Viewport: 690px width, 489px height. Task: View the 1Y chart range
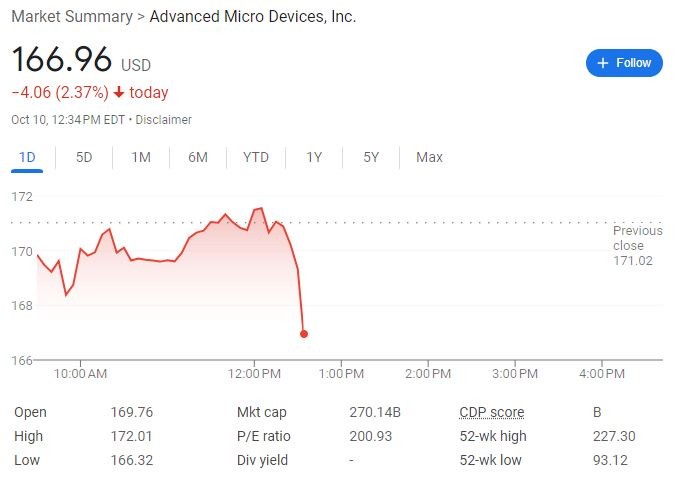[x=314, y=157]
